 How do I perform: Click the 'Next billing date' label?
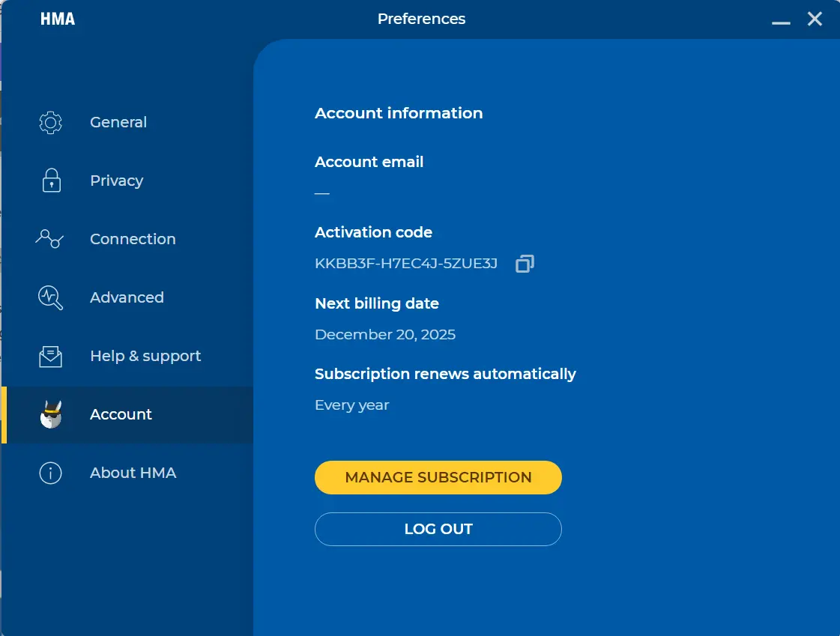click(x=377, y=303)
